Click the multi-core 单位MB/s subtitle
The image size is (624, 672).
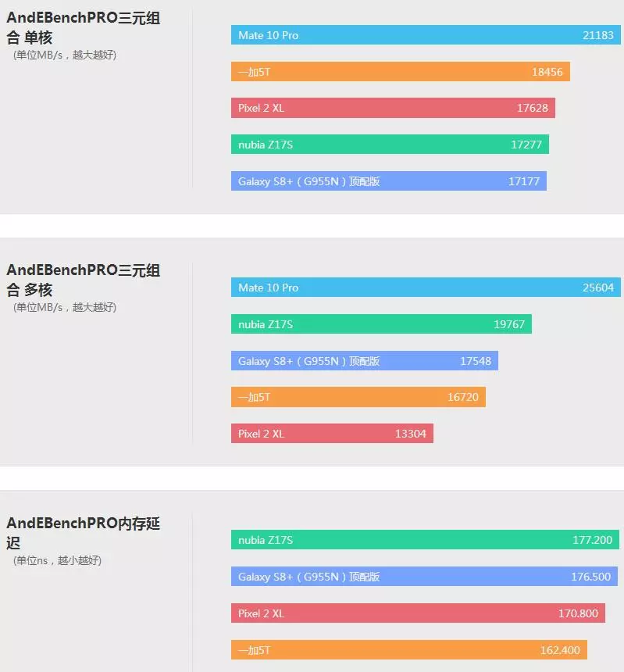pyautogui.click(x=65, y=307)
